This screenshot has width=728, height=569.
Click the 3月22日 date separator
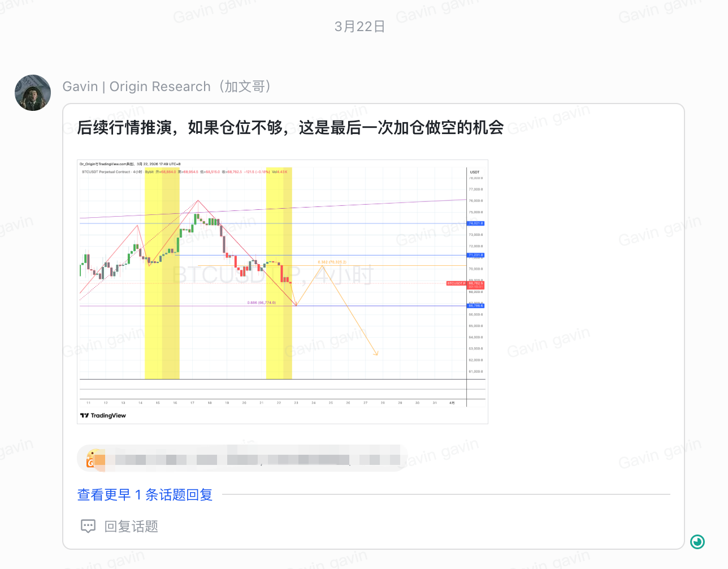pyautogui.click(x=360, y=27)
